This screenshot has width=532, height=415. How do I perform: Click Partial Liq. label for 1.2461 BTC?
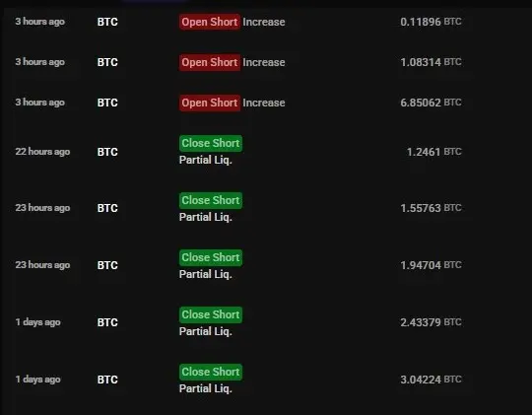click(206, 160)
